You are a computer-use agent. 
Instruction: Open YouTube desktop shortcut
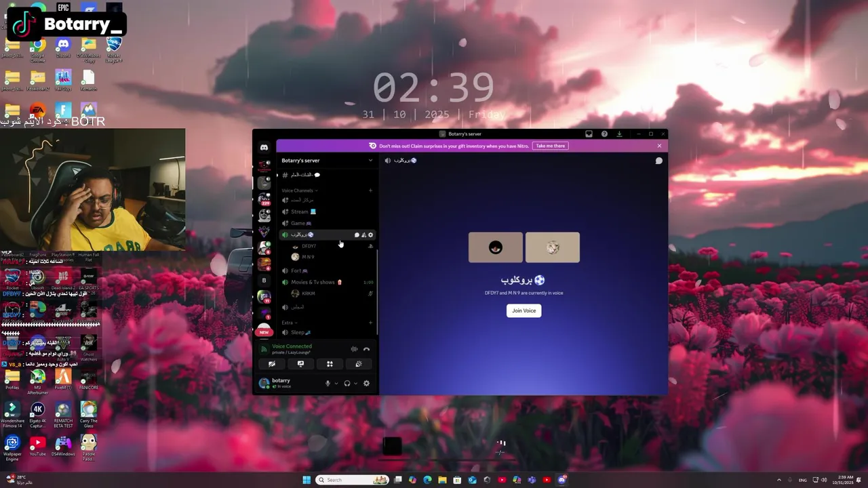pyautogui.click(x=37, y=446)
